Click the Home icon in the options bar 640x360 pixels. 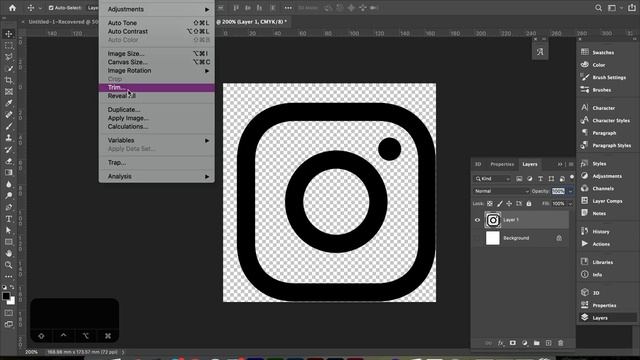point(12,8)
